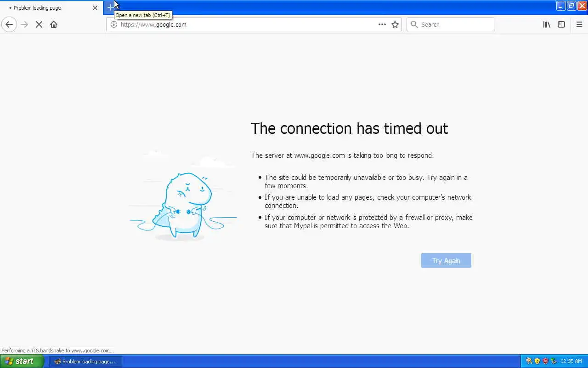Select Problem loading page taskbar item

click(85, 362)
